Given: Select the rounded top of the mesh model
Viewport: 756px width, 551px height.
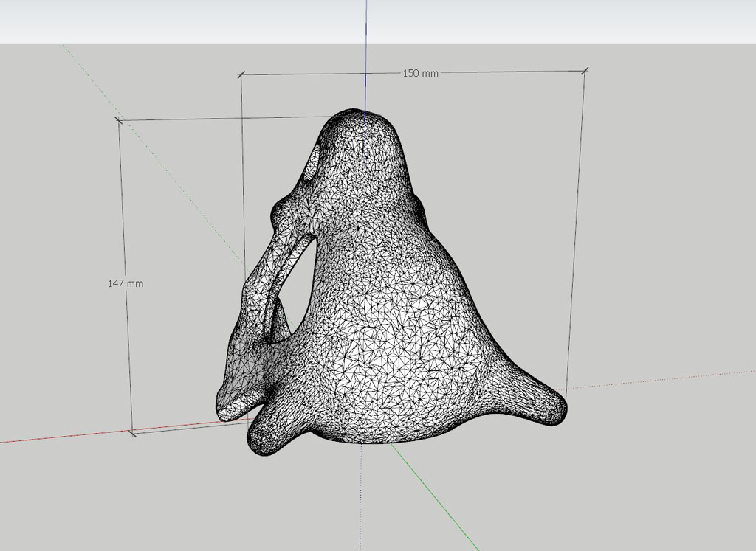Looking at the screenshot, I should tap(360, 123).
